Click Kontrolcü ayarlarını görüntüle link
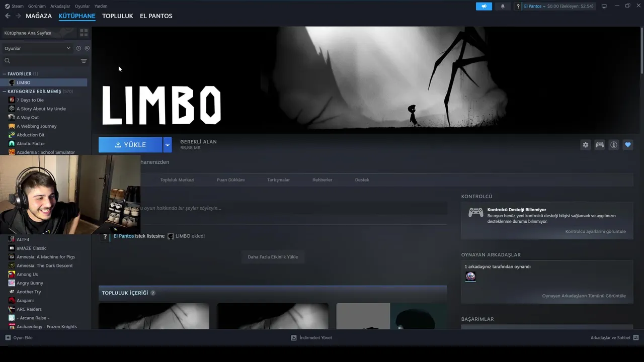 (596, 232)
